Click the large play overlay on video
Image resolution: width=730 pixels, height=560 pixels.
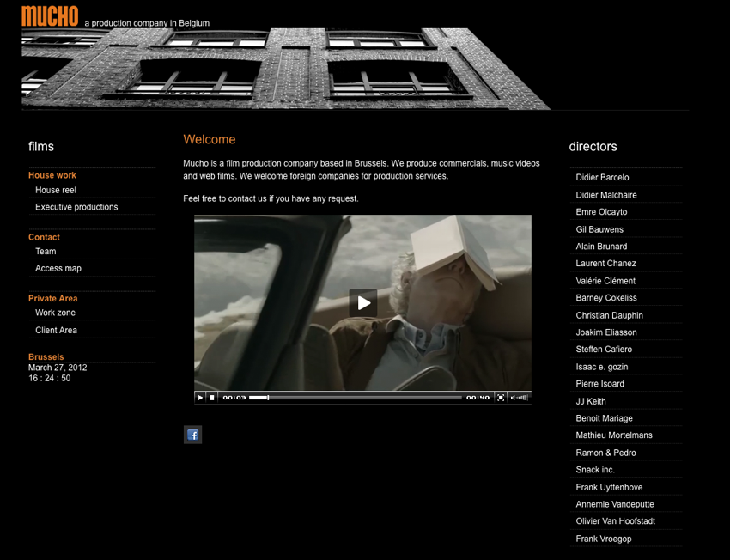click(x=362, y=302)
